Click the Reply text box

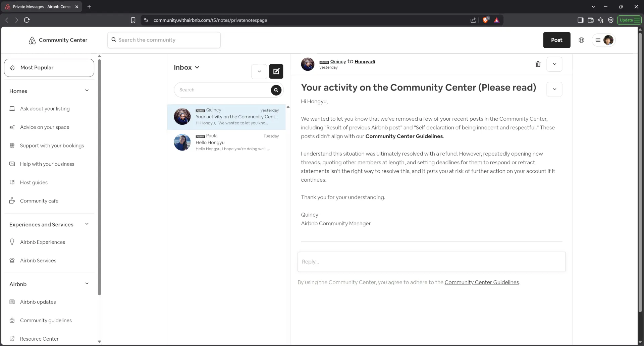point(431,262)
